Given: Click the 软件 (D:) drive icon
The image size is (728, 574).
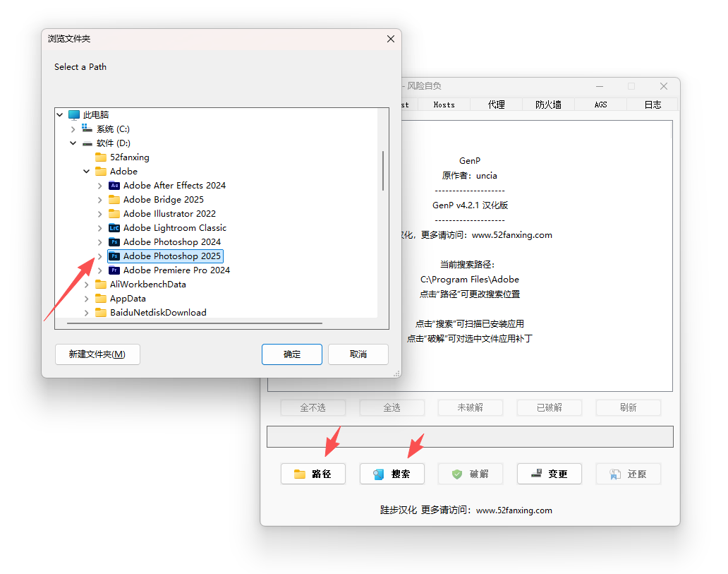Looking at the screenshot, I should tap(87, 143).
